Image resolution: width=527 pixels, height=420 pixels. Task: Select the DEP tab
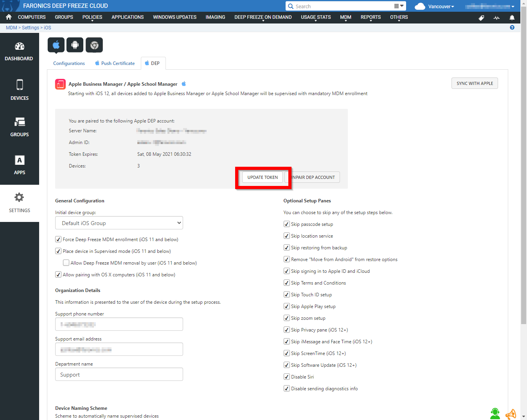tap(153, 63)
